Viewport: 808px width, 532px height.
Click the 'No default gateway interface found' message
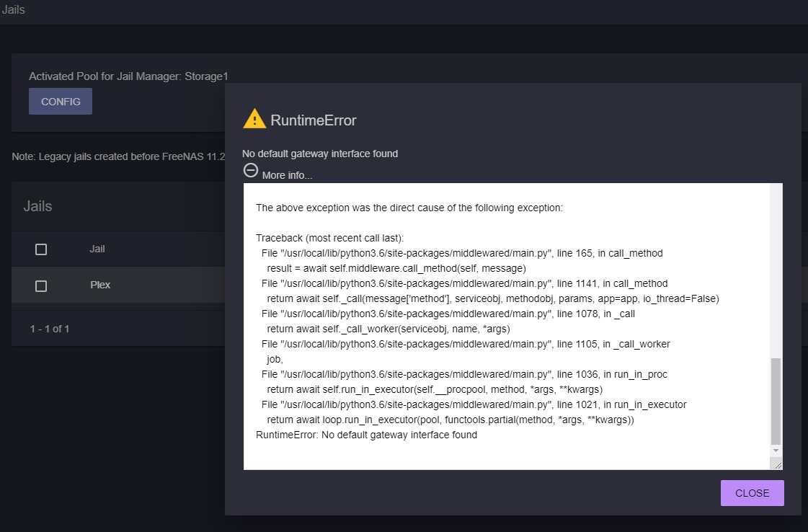(320, 154)
